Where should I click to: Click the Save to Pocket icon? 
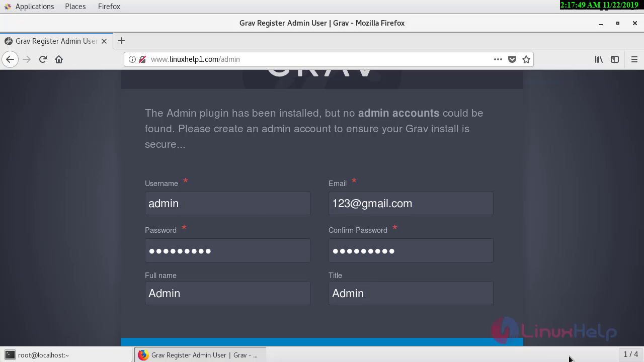pyautogui.click(x=512, y=59)
